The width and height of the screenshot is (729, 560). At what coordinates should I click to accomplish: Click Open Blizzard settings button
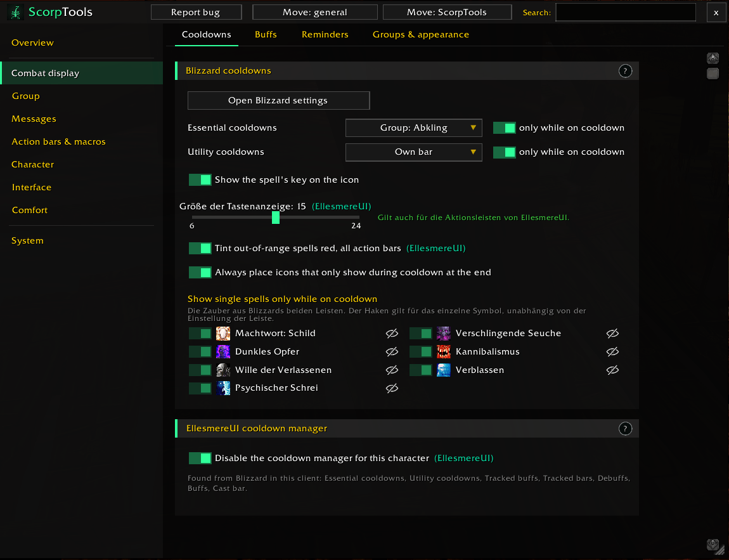tap(278, 100)
